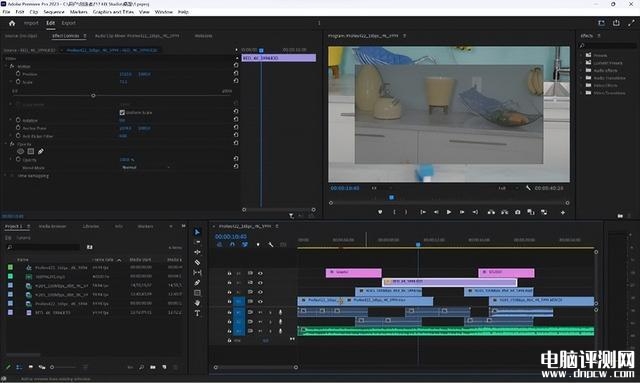Open Program monitor wrench settings
The width and height of the screenshot is (640, 383).
point(528,188)
